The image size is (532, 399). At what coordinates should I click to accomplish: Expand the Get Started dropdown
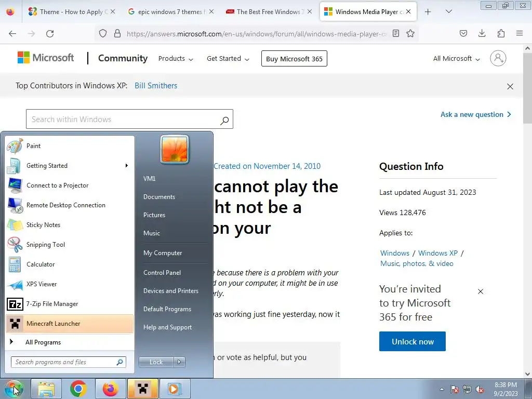point(228,59)
